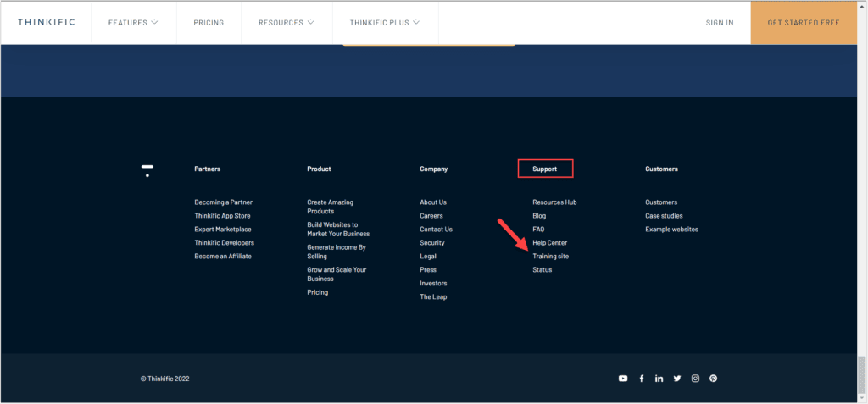
Task: Click Training site link
Action: (550, 257)
